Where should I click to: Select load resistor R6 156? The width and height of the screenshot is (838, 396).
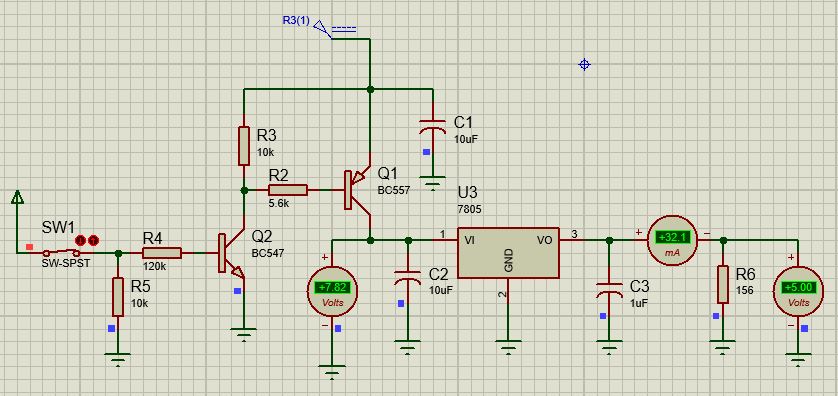click(x=723, y=284)
